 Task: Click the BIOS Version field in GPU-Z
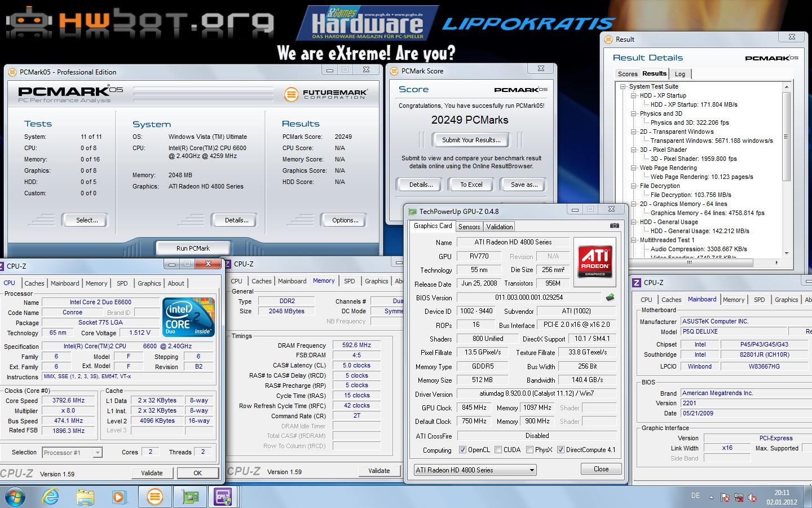tap(529, 297)
